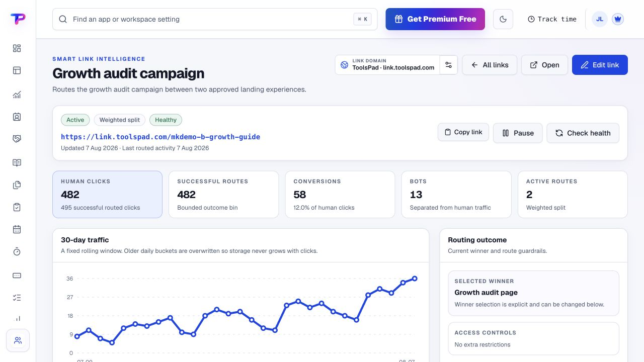Click the premium crown badge icon
Image resolution: width=644 pixels, height=362 pixels.
coord(618,19)
